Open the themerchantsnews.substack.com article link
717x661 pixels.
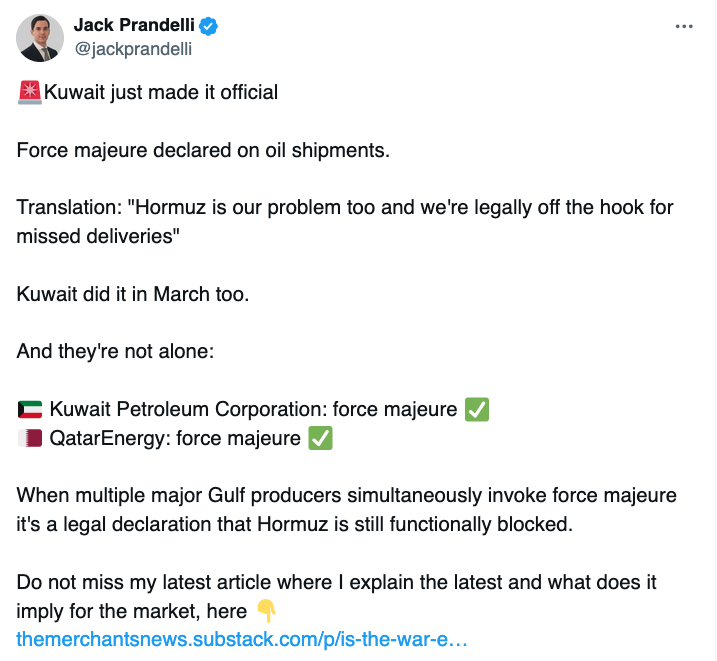pos(242,638)
